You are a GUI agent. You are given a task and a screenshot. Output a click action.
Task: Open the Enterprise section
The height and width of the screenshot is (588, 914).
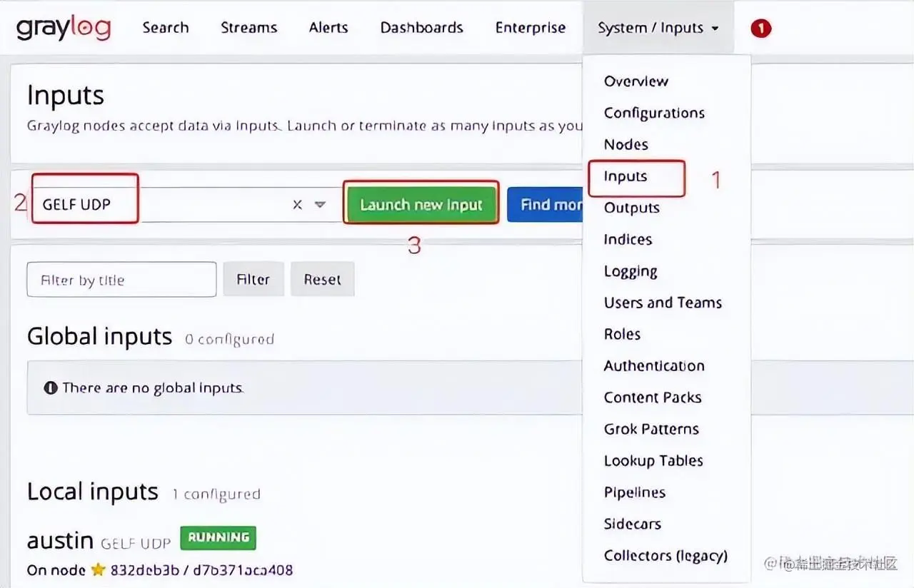point(530,28)
